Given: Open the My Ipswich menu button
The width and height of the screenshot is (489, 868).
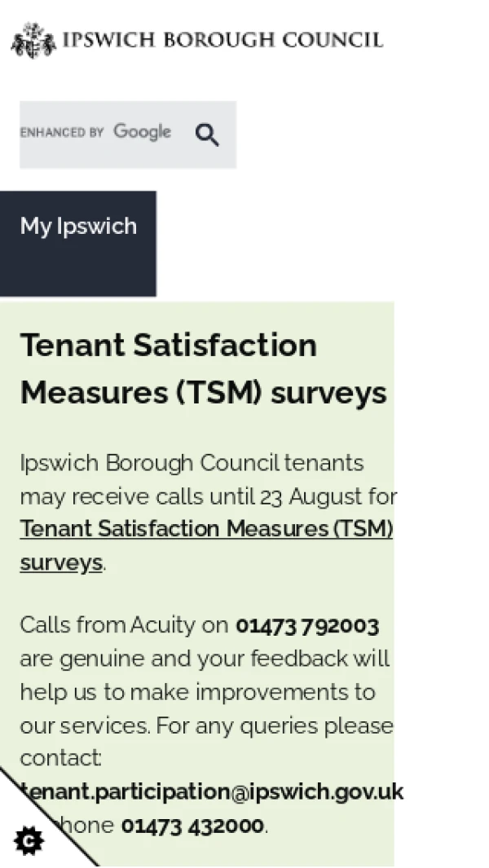Looking at the screenshot, I should pos(78,244).
